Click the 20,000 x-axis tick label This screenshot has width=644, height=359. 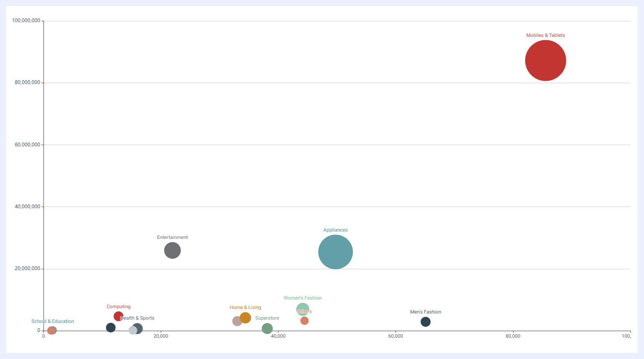coord(161,336)
